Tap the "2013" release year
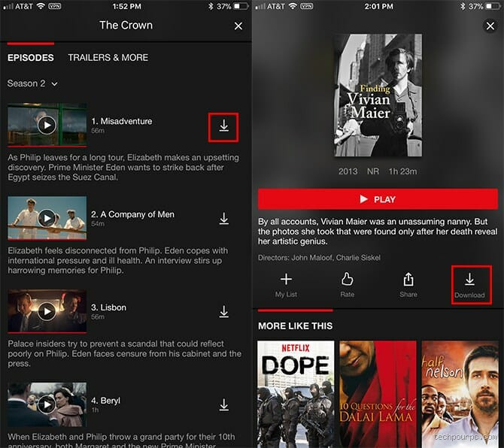504x448 pixels. (x=348, y=171)
